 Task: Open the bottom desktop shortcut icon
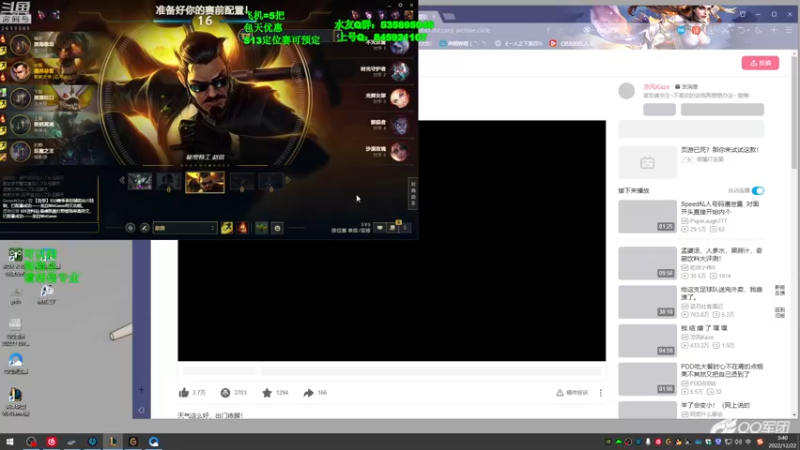(15, 402)
